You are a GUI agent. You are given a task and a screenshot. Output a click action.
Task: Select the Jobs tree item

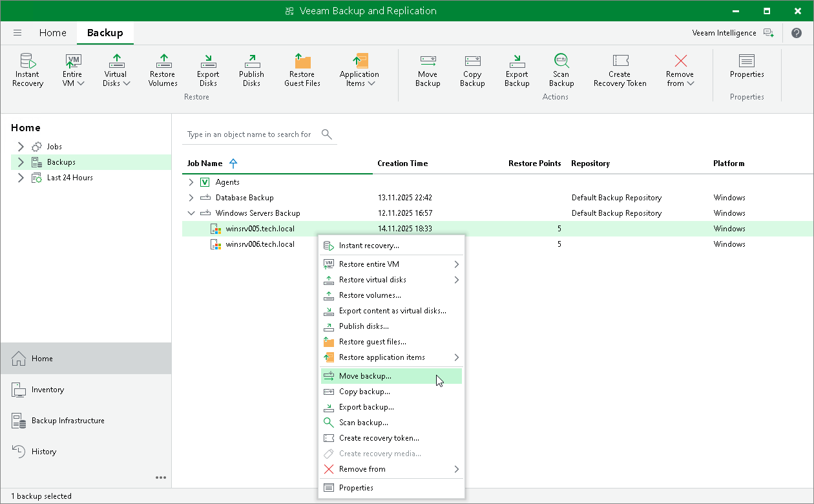54,147
